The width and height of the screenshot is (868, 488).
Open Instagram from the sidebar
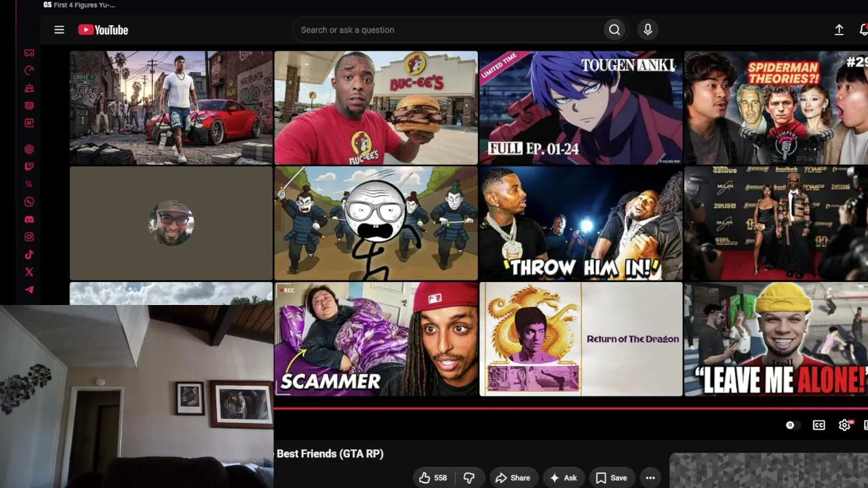(x=29, y=237)
